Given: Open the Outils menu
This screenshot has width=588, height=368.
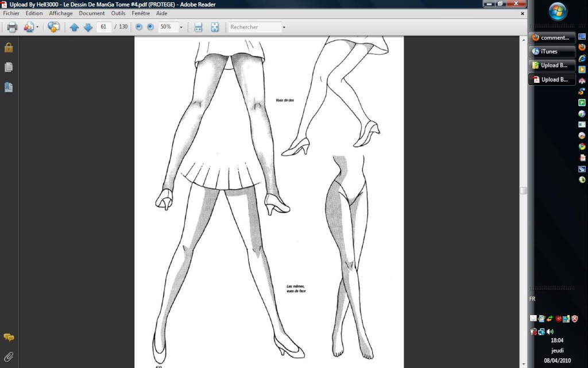Looking at the screenshot, I should (x=118, y=13).
